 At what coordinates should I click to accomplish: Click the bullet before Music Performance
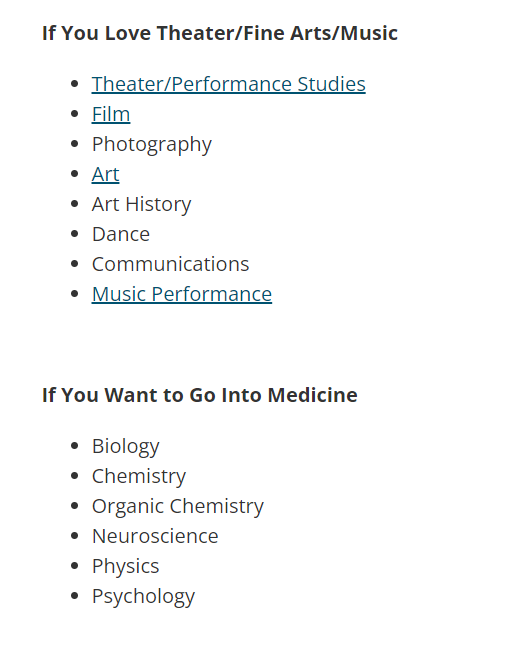(x=75, y=294)
